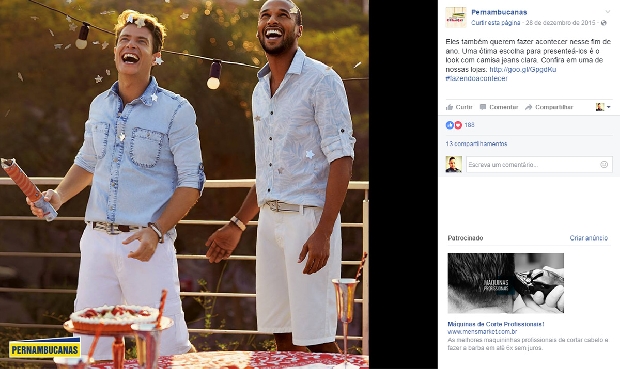Click the Curtir esta página link

[495, 23]
